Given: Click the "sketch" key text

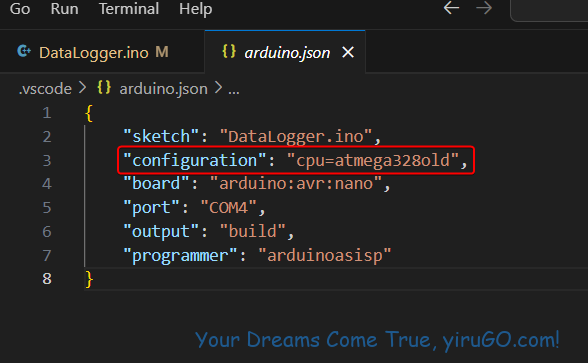Looking at the screenshot, I should (161, 136).
